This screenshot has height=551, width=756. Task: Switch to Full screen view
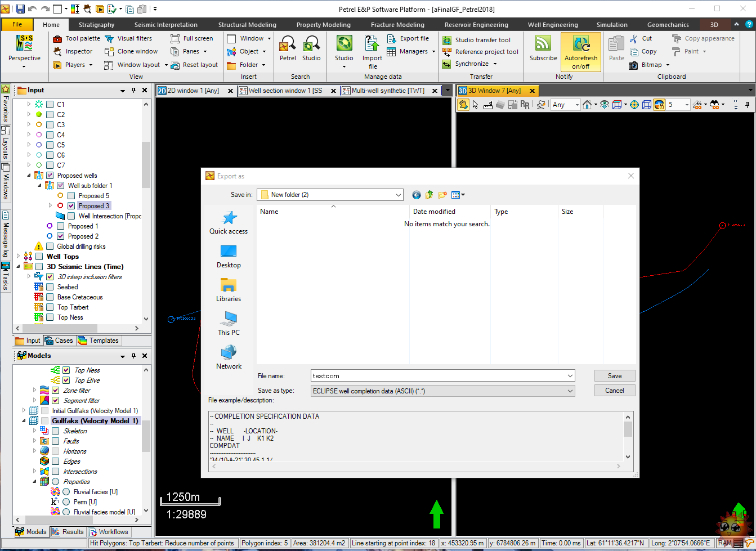pyautogui.click(x=191, y=38)
